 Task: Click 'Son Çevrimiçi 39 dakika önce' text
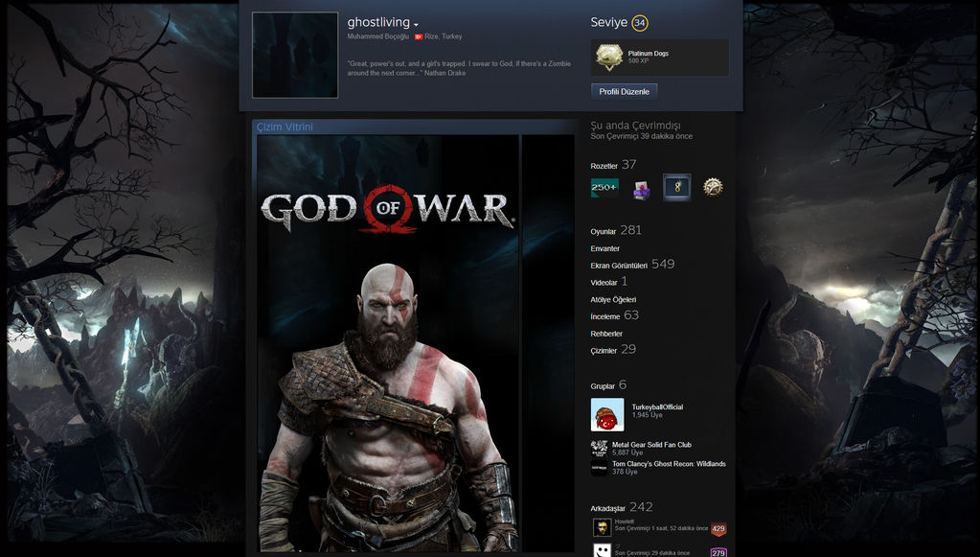641,136
